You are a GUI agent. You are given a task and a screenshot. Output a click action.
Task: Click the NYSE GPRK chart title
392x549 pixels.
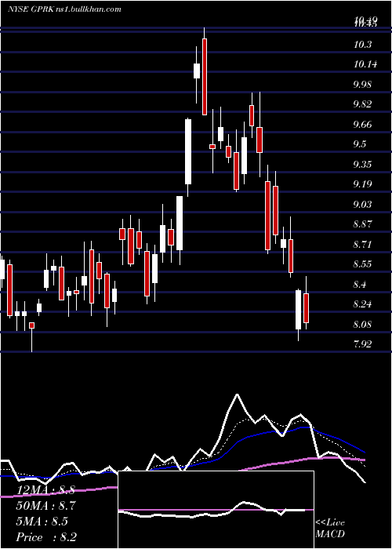[x=64, y=9]
